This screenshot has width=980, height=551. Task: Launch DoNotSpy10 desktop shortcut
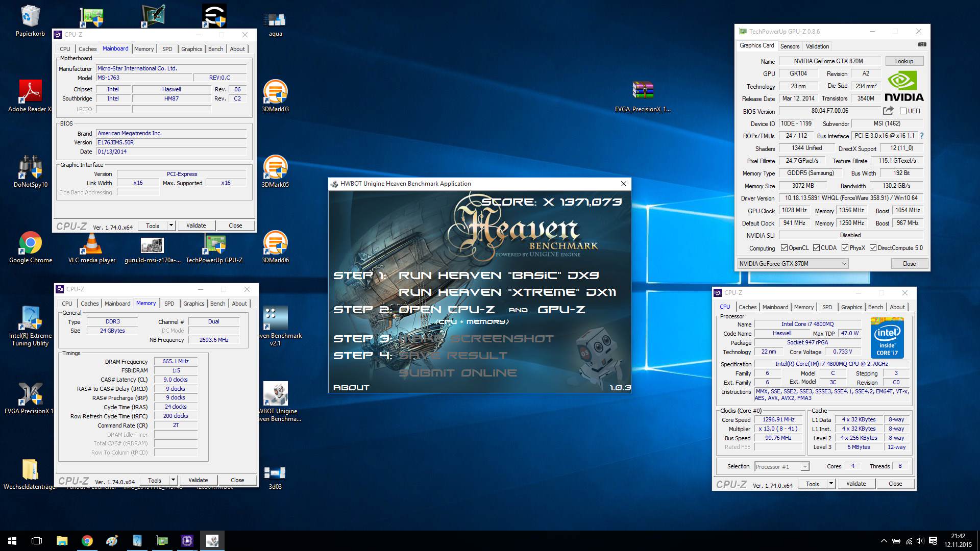30,171
